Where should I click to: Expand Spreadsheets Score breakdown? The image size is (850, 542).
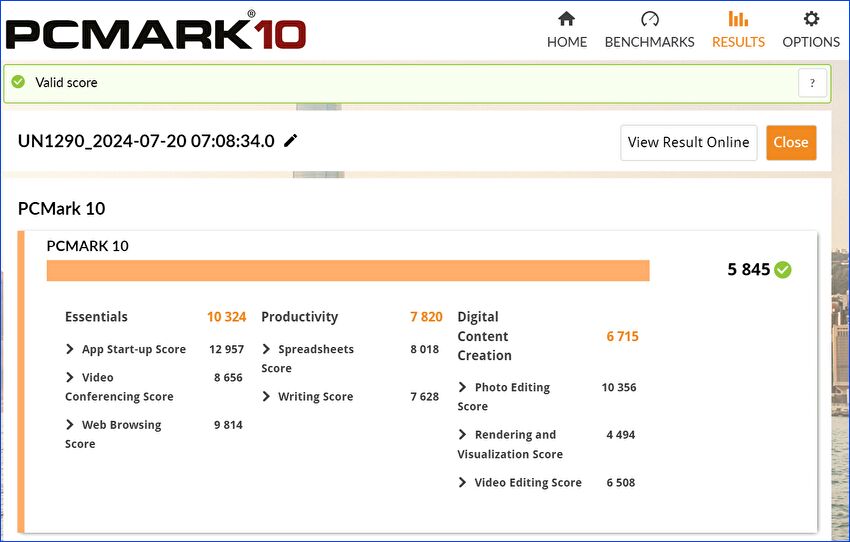coord(267,349)
